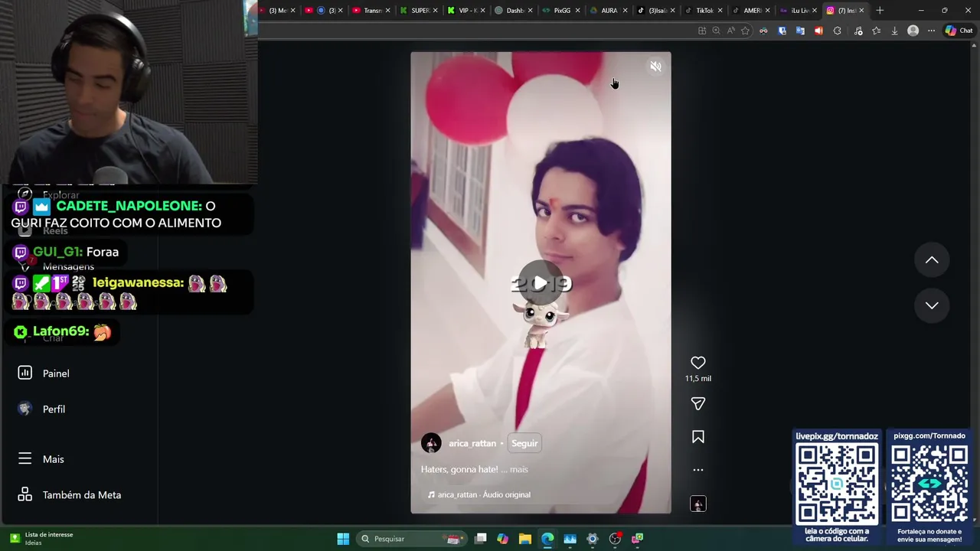Screen dimensions: 980x551
Task: Open the arica_rattan Áudio original audio link
Action: [x=479, y=494]
